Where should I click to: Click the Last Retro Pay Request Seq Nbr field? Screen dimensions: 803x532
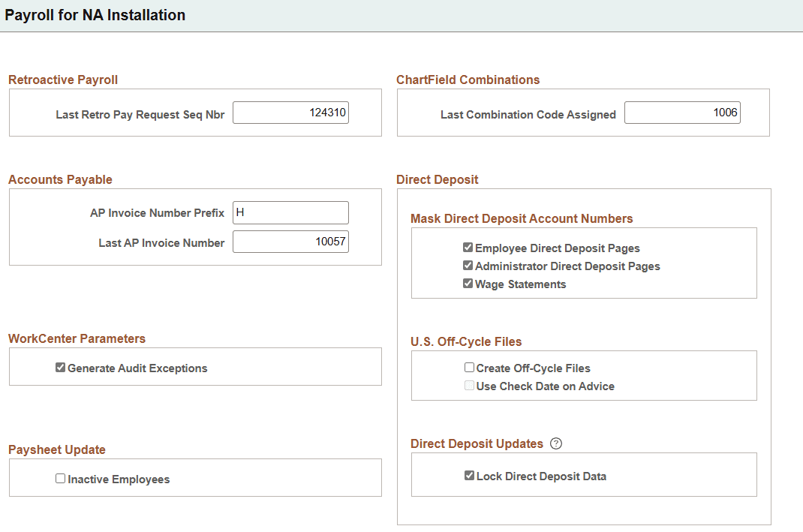(x=290, y=112)
